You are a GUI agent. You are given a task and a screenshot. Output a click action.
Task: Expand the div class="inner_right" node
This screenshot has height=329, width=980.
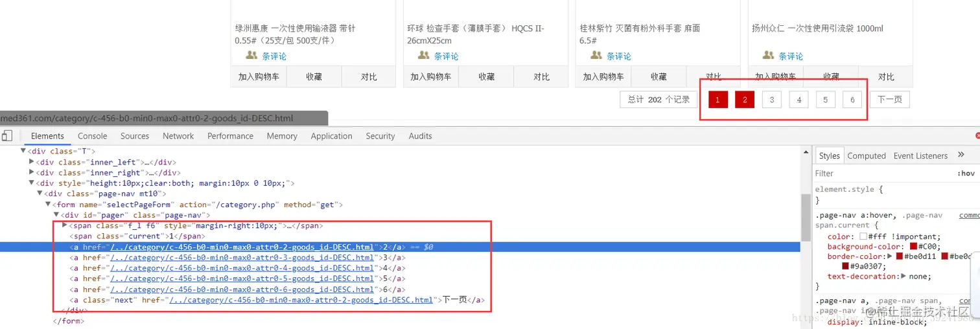[x=32, y=172]
